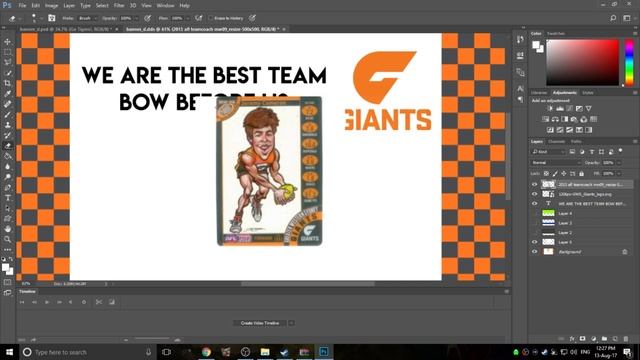Click the Windows Start button
Image resolution: width=640 pixels, height=360 pixels.
[9, 352]
